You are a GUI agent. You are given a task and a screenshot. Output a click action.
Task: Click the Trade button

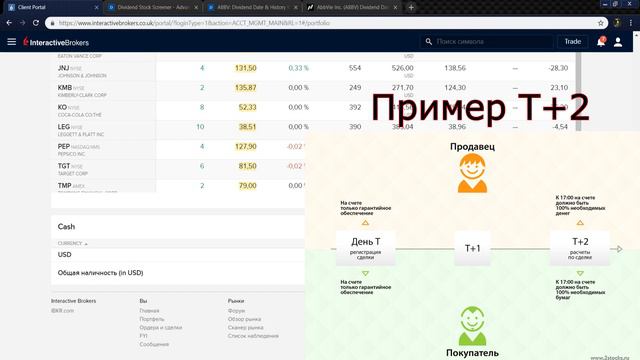point(573,42)
